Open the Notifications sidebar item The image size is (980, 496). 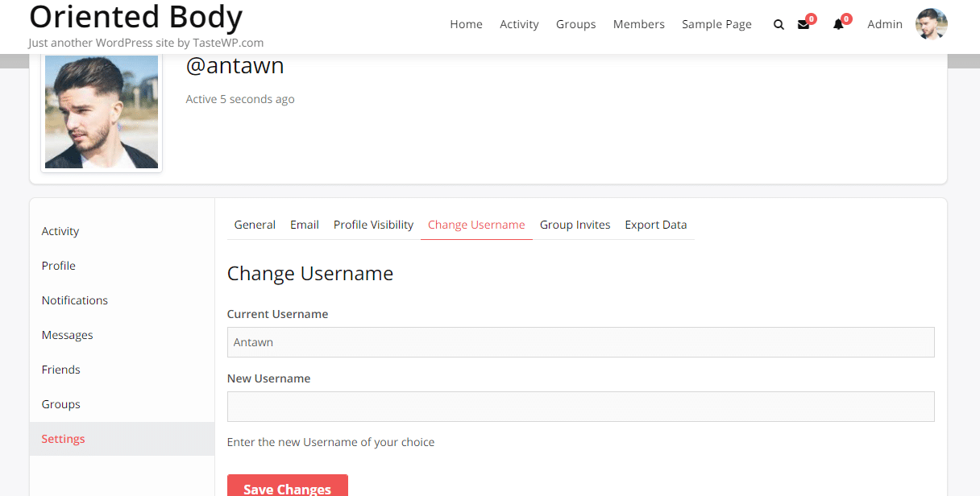[x=74, y=300]
